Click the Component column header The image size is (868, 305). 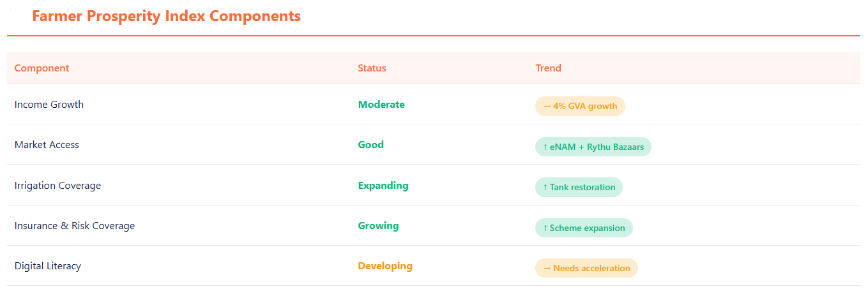tap(42, 68)
